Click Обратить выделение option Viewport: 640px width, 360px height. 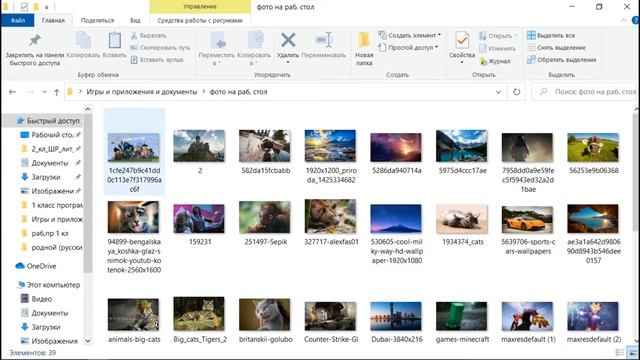pyautogui.click(x=562, y=60)
